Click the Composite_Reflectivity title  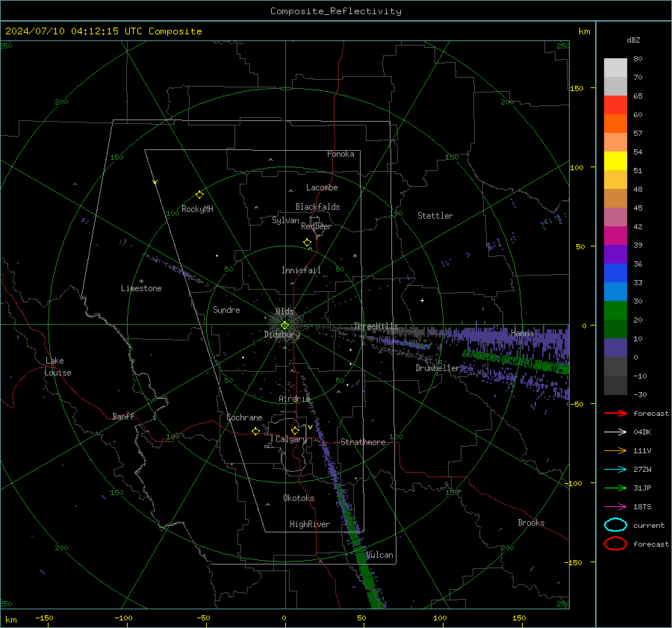point(336,11)
